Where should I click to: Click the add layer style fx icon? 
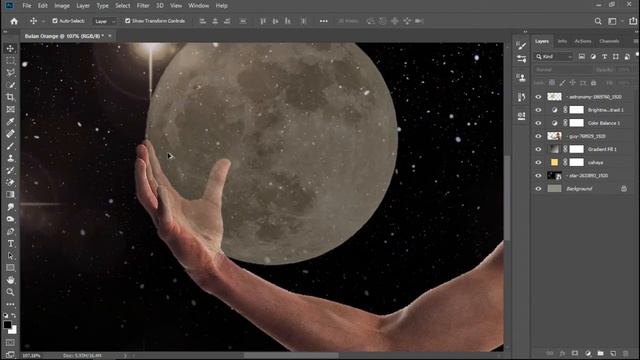562,353
